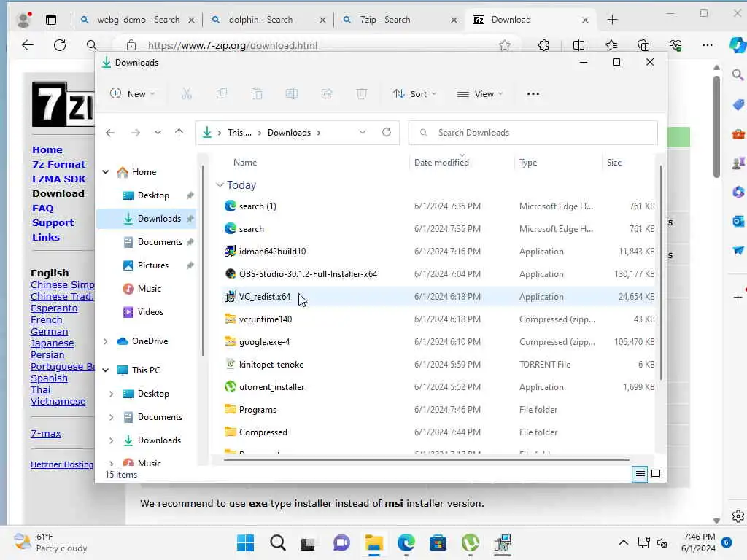The image size is (747, 560).
Task: Open Edge Browser essentials heart icon
Action: (x=676, y=45)
